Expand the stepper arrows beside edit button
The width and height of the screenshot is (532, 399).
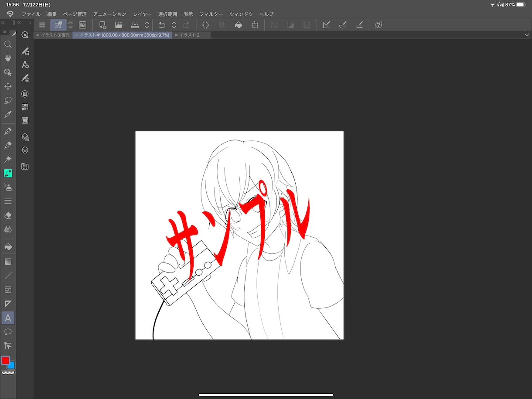[71, 25]
